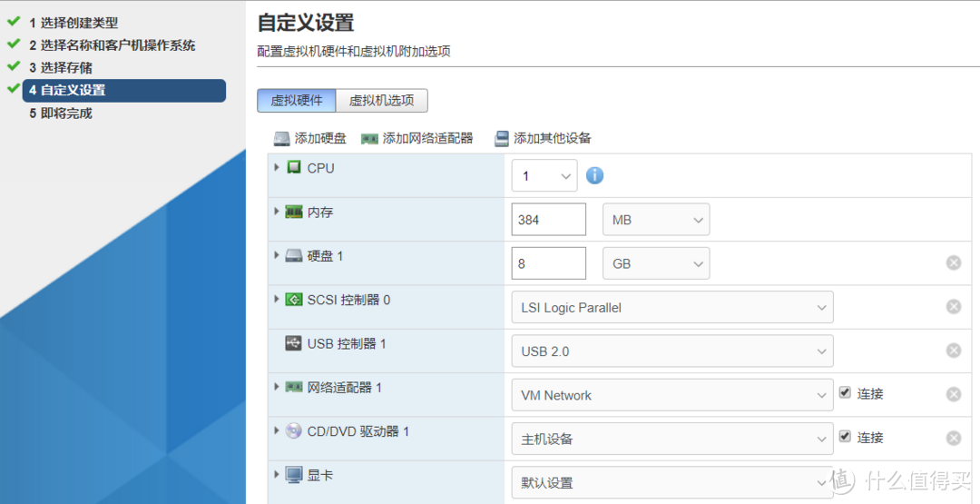The image size is (980, 504).
Task: Expand the 内存 row
Action: (277, 212)
